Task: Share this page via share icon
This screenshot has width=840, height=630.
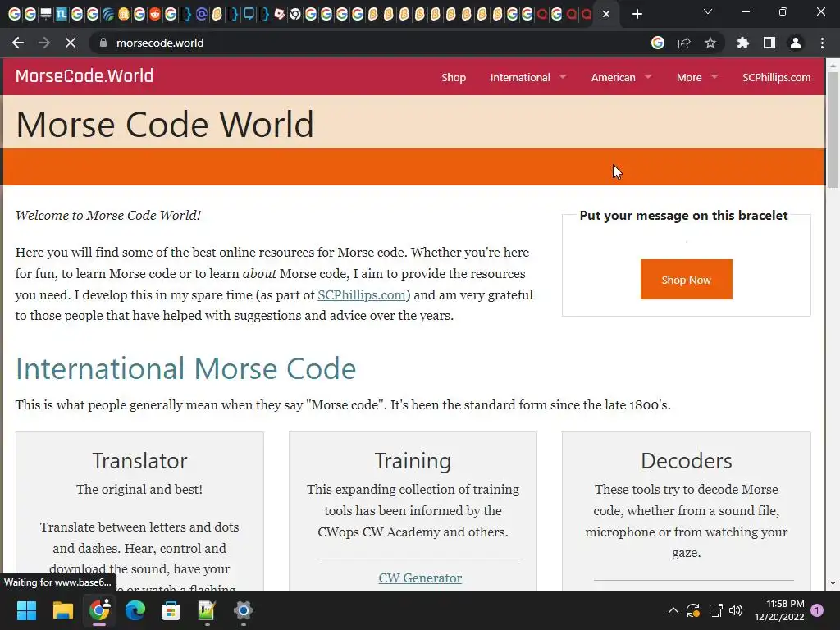Action: coord(684,43)
